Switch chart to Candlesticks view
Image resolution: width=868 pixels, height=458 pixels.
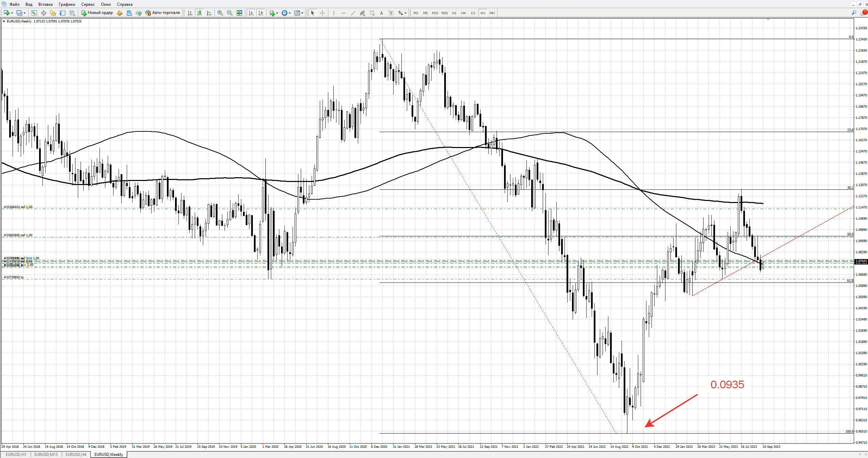click(x=199, y=13)
